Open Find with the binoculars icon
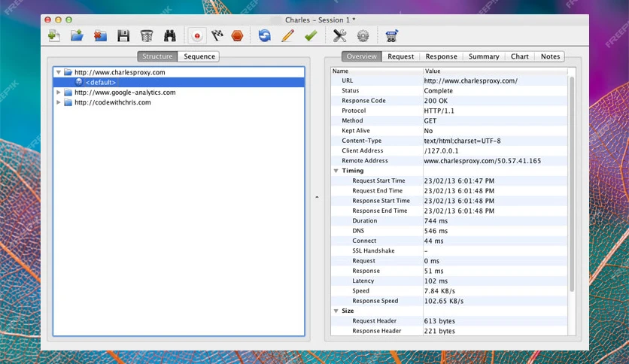 [x=170, y=35]
